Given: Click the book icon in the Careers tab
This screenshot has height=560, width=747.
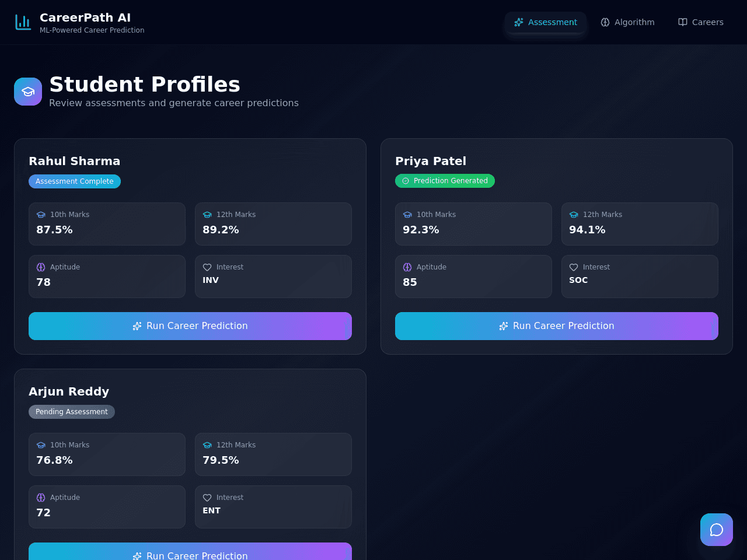Looking at the screenshot, I should [x=683, y=22].
